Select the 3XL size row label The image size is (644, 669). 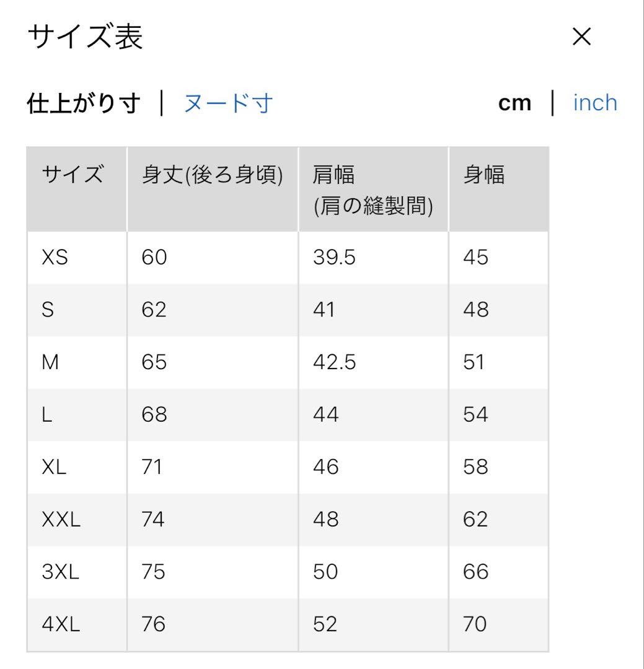coord(61,572)
